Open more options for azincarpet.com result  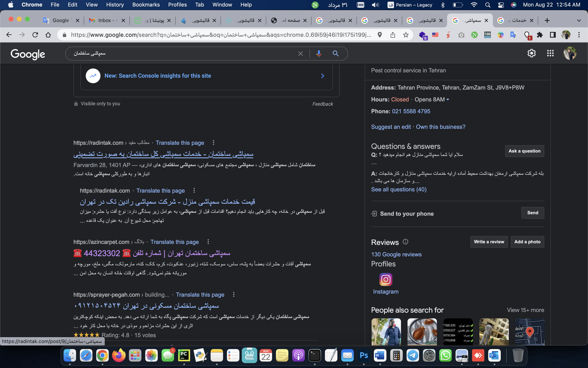coord(208,242)
